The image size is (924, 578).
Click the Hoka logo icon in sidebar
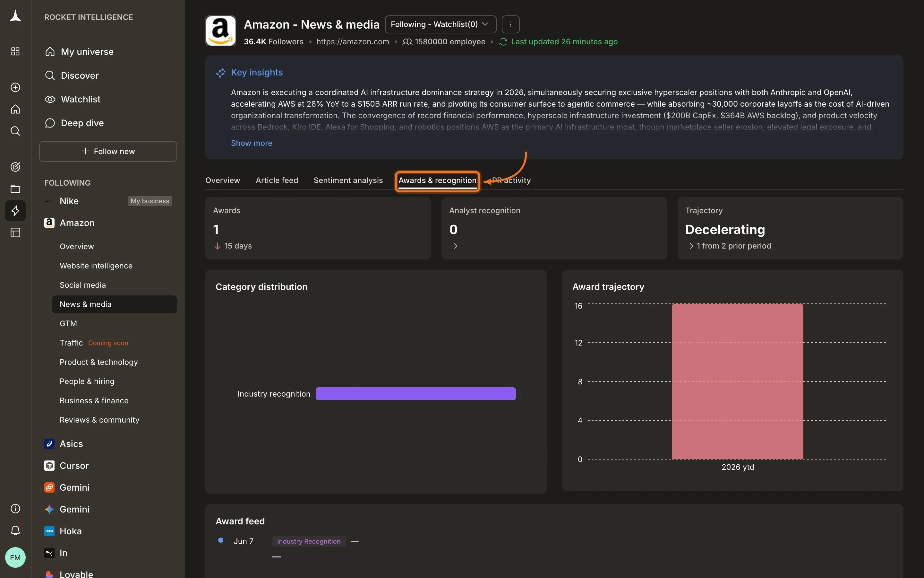click(x=49, y=531)
